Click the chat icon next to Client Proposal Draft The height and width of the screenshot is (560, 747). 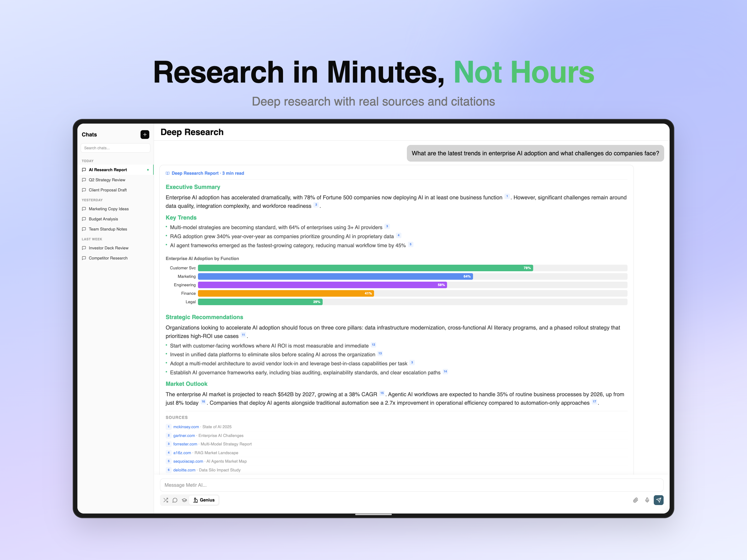pyautogui.click(x=84, y=190)
